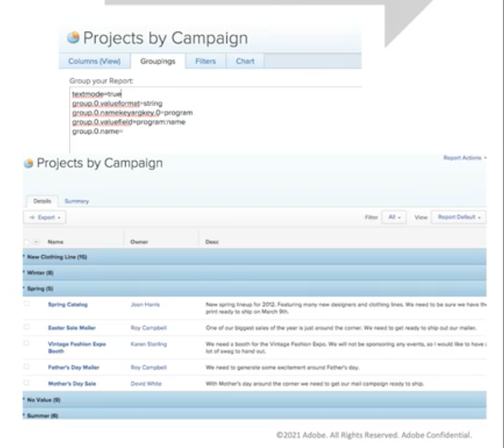Click the Export button
Image resolution: width=504 pixels, height=448 pixels.
(x=45, y=218)
